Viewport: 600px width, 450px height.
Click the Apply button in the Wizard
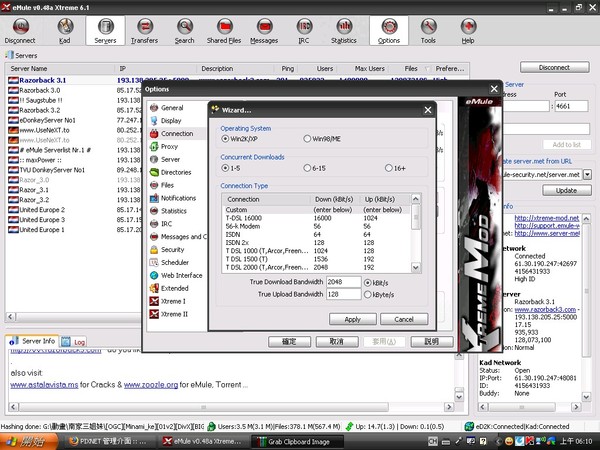click(x=352, y=319)
